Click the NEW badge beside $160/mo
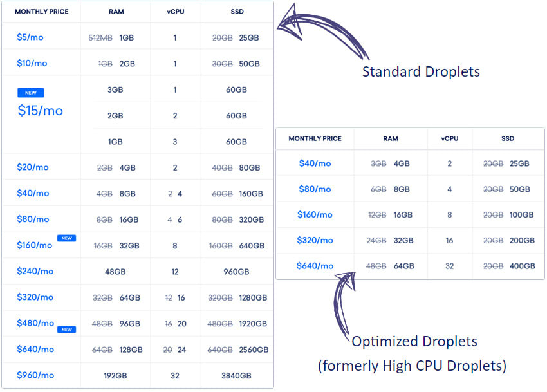 pos(67,238)
